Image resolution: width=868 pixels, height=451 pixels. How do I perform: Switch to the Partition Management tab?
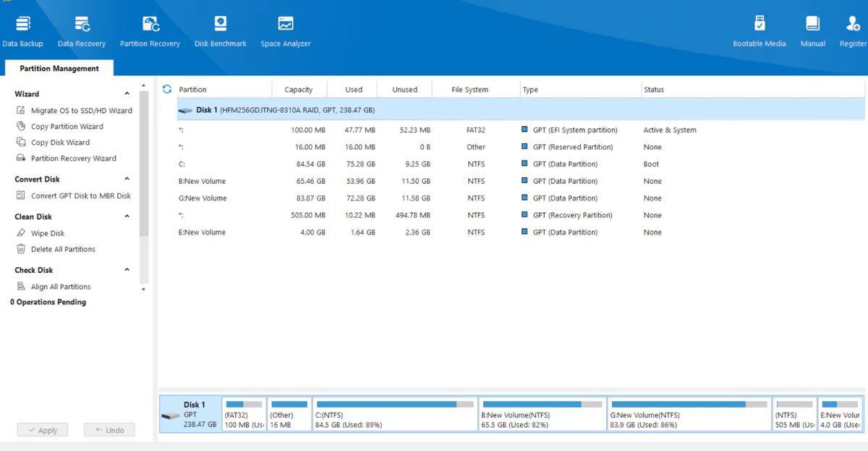click(59, 67)
